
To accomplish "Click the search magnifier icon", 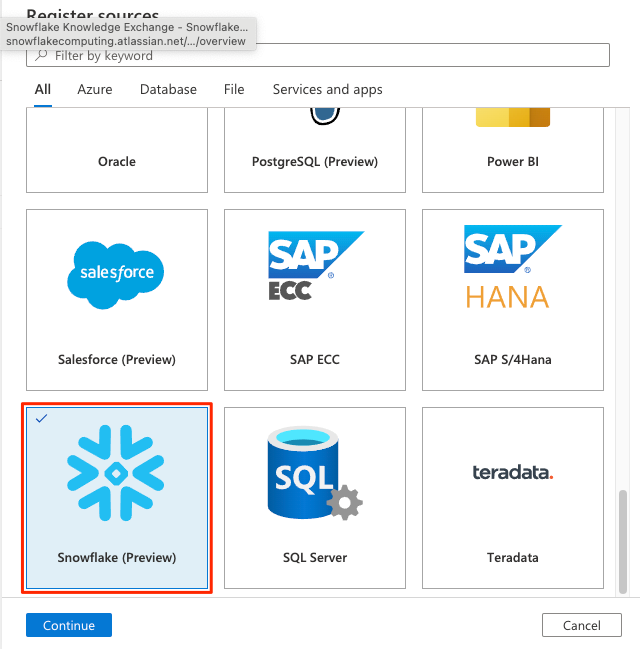I will tap(41, 55).
